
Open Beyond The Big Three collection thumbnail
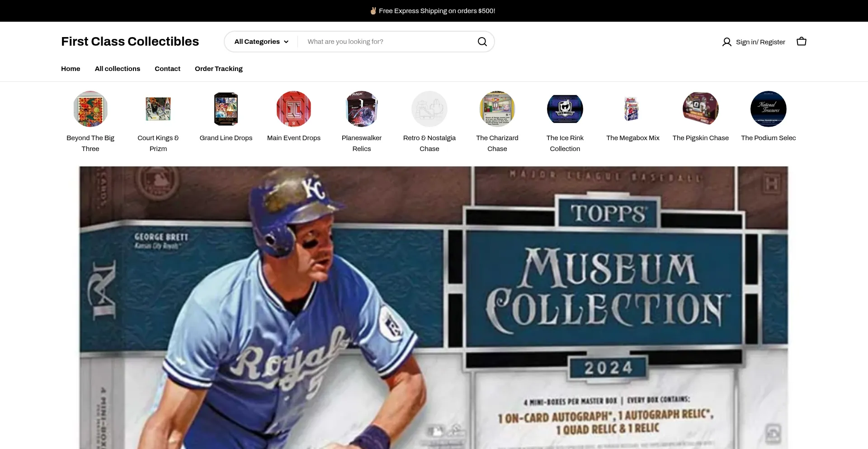(90, 109)
